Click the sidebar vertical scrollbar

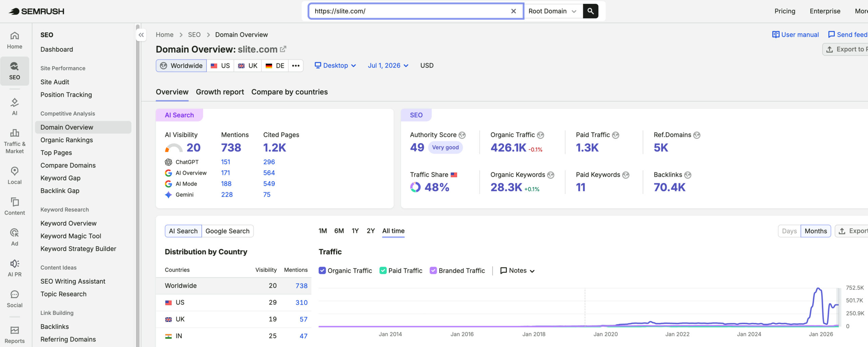pos(137,185)
